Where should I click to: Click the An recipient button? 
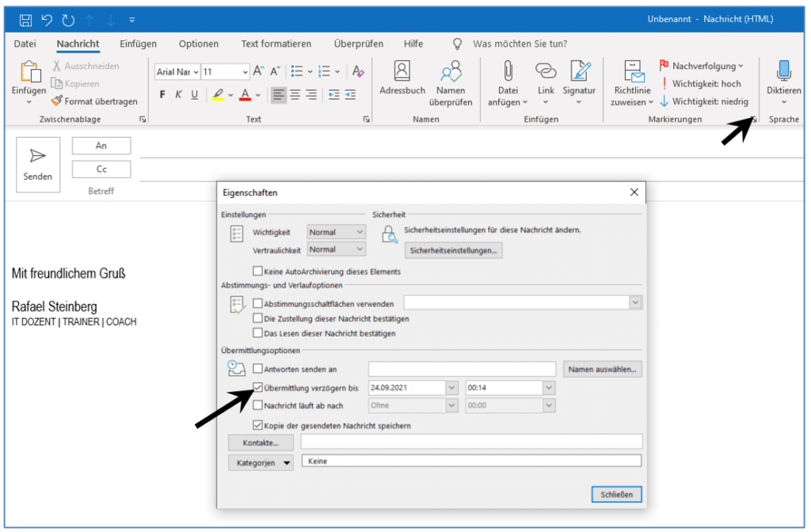coord(101,146)
